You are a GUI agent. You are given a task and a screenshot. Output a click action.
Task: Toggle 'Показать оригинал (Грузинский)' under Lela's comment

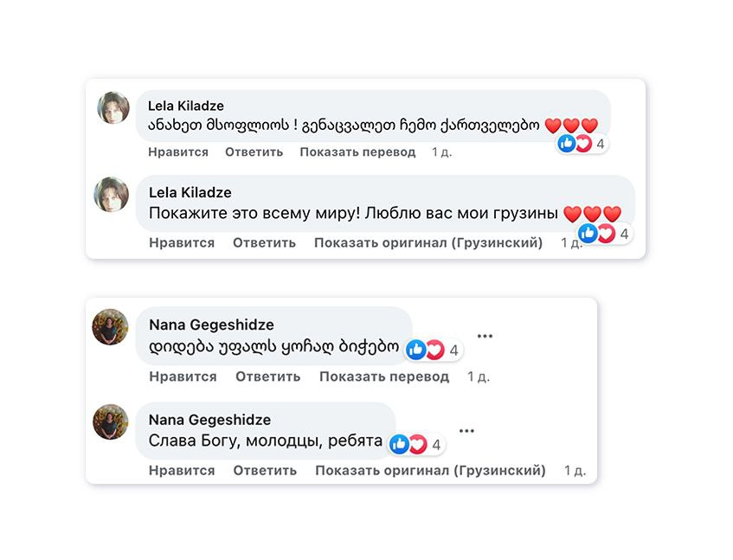(x=428, y=243)
